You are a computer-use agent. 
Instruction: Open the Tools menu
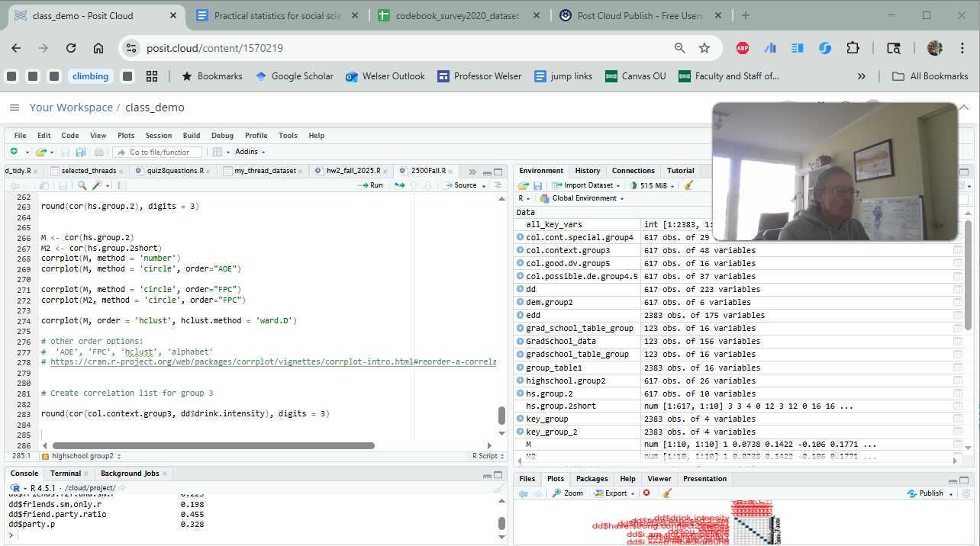(x=288, y=135)
